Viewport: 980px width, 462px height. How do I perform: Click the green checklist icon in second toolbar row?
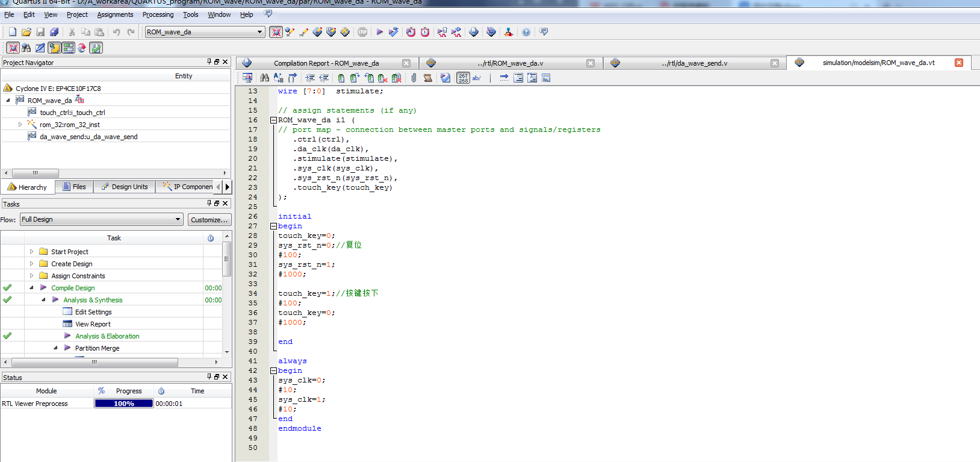(x=96, y=48)
